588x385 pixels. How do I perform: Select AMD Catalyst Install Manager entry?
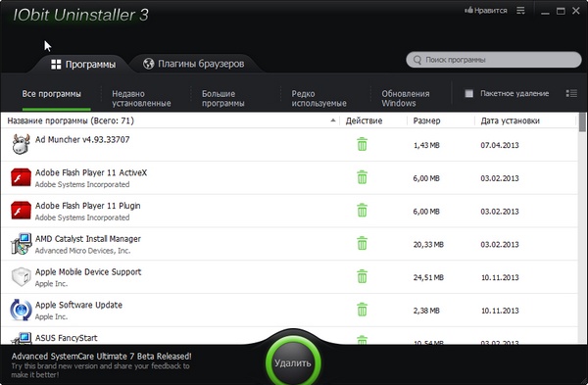[x=289, y=244]
